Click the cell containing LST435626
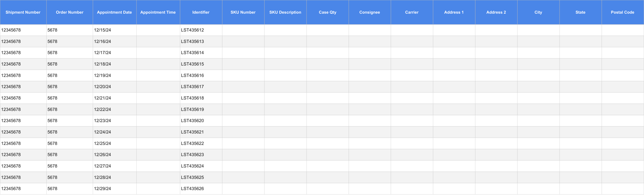 (x=192, y=188)
